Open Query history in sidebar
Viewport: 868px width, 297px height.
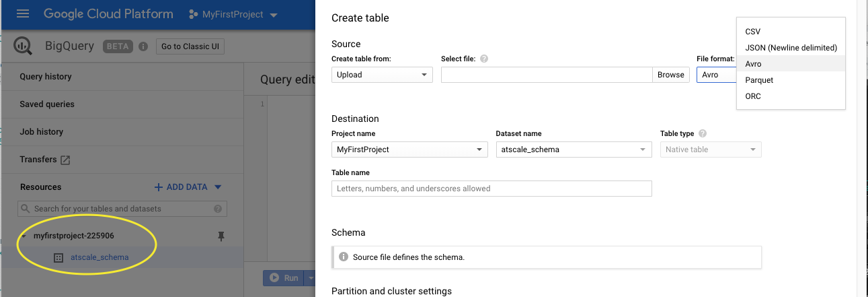coord(46,77)
